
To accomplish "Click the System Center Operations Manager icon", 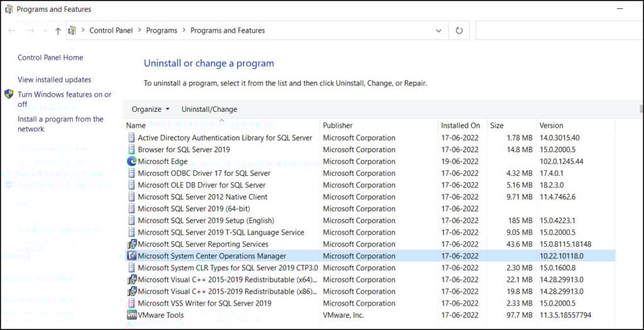I will [x=132, y=256].
